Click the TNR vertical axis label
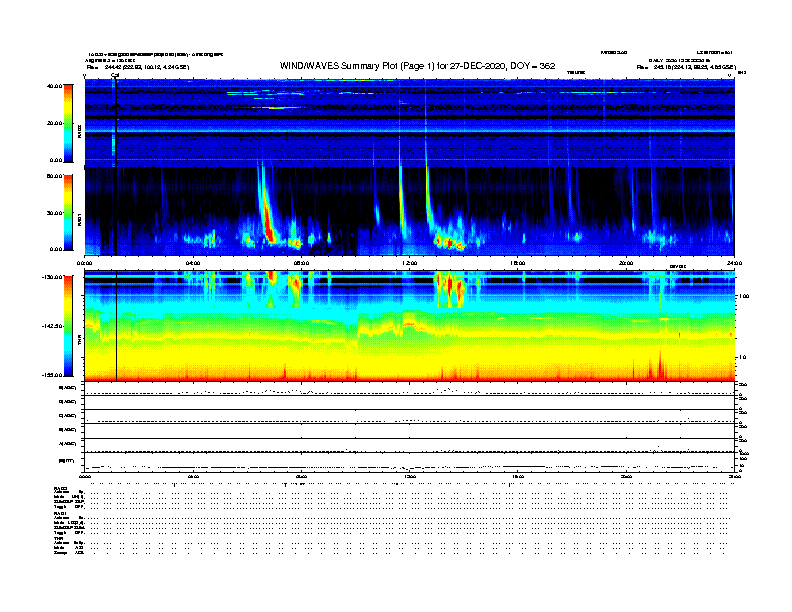Image resolution: width=792 pixels, height=612 pixels. pyautogui.click(x=79, y=341)
